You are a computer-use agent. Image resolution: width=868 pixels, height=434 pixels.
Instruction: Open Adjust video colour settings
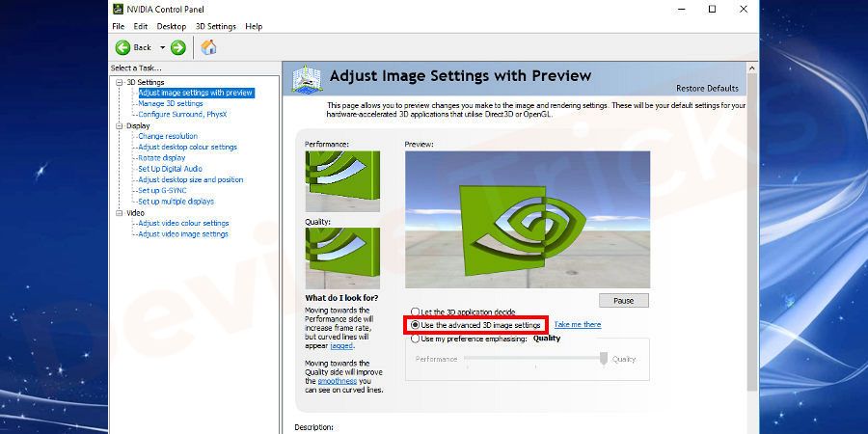pyautogui.click(x=183, y=223)
